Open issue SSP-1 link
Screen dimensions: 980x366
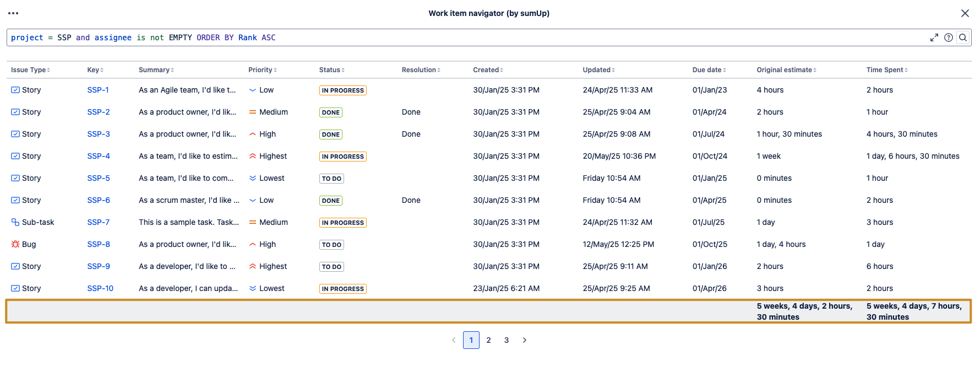(x=98, y=90)
